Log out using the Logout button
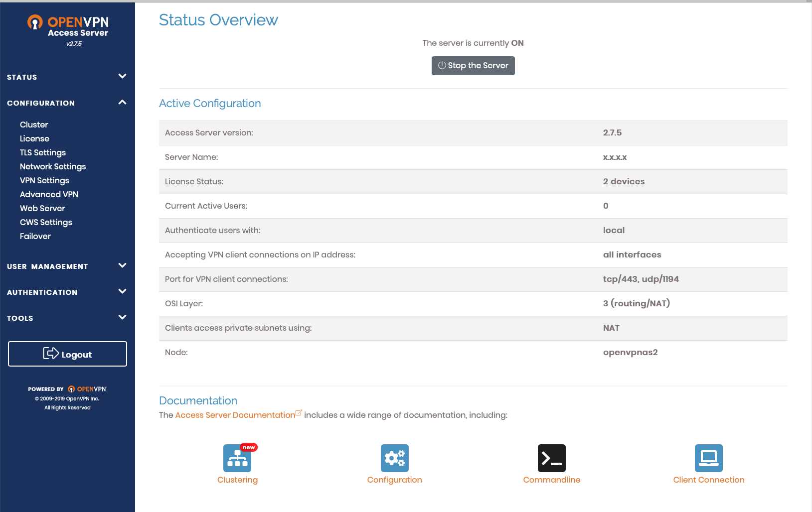This screenshot has width=812, height=512. coord(67,354)
